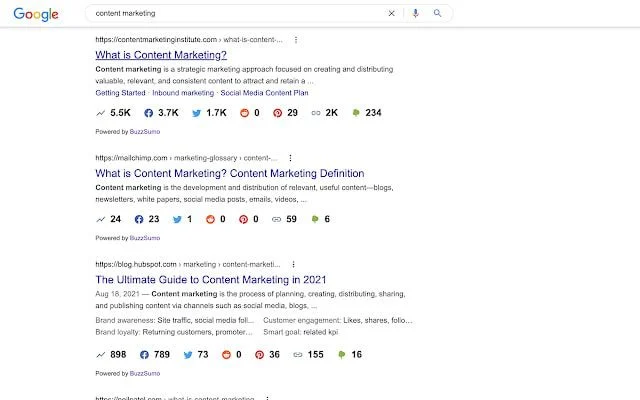Click Reddit icon in HubSpot result's stats
Screen dimensions: 640x400
coord(226,355)
